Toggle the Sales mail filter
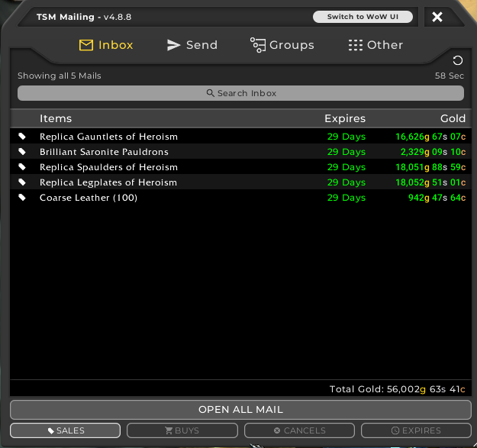 click(x=66, y=430)
